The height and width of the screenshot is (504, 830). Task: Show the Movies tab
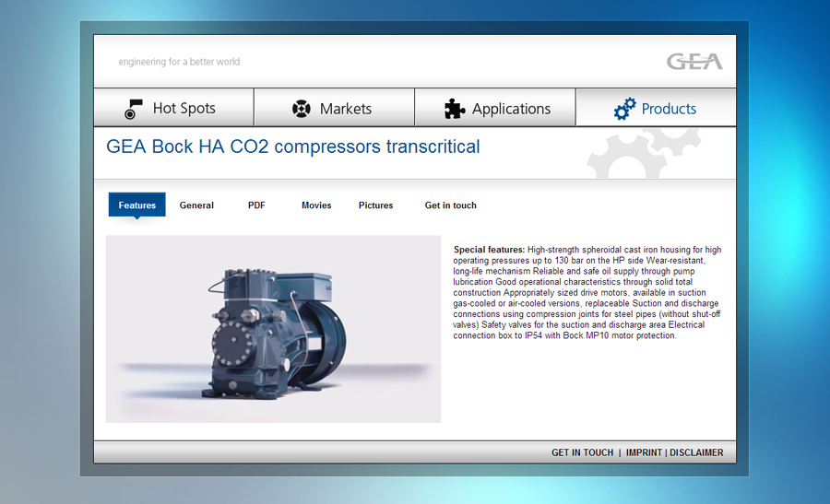coord(316,205)
